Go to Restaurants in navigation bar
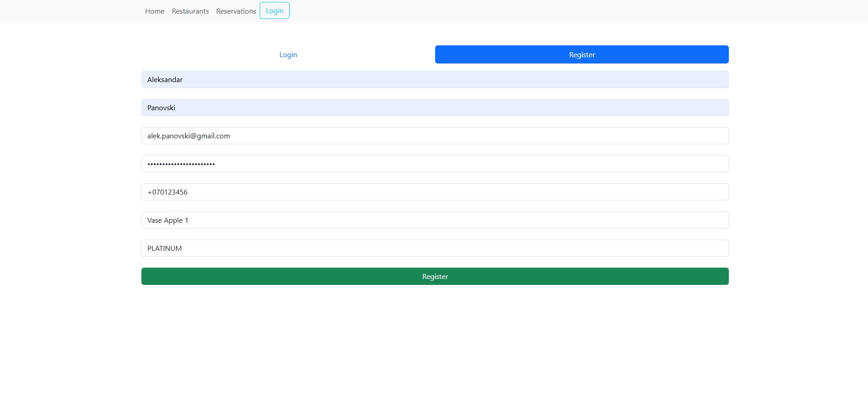Image resolution: width=868 pixels, height=406 pixels. click(x=190, y=11)
